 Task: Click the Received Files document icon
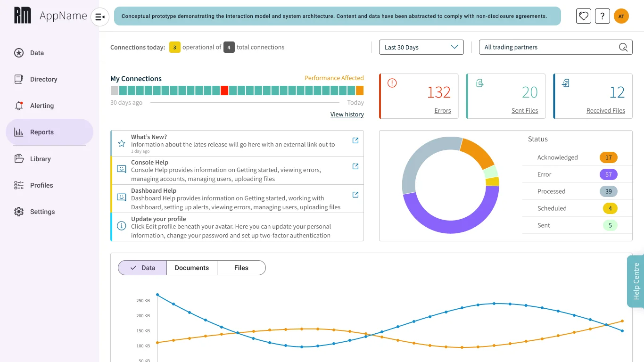566,83
